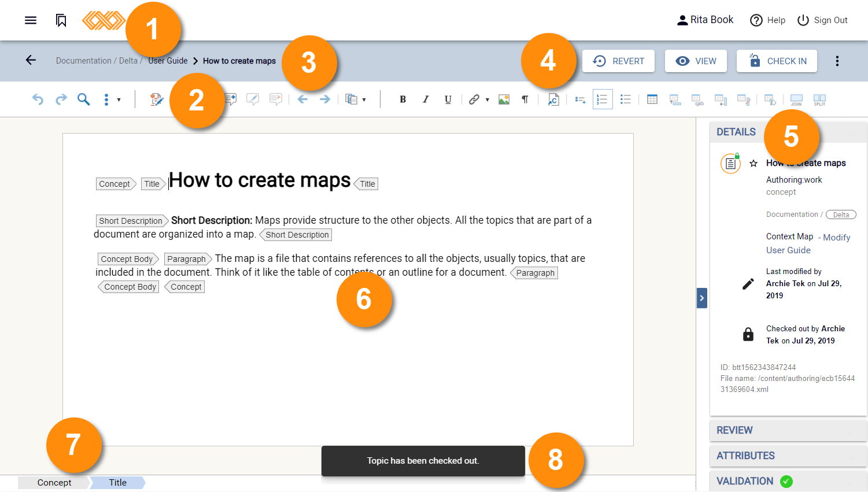The image size is (868, 492).
Task: Redo the last undone edit
Action: tap(61, 99)
